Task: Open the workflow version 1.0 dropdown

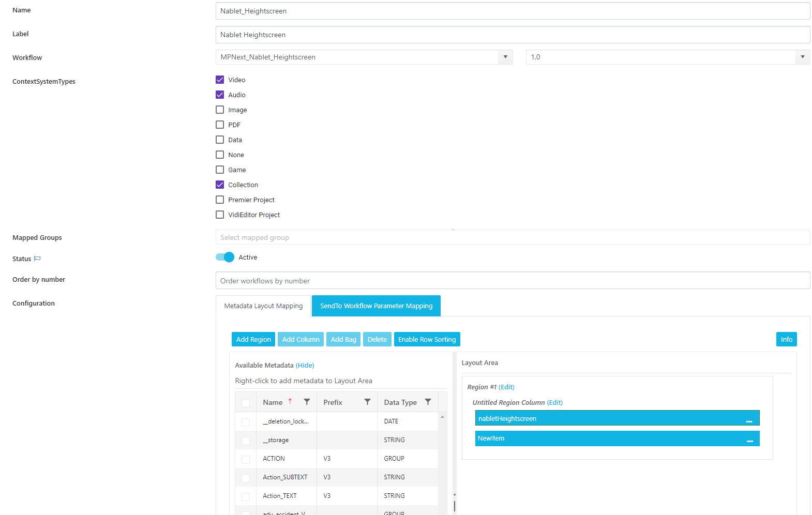Action: pyautogui.click(x=802, y=57)
